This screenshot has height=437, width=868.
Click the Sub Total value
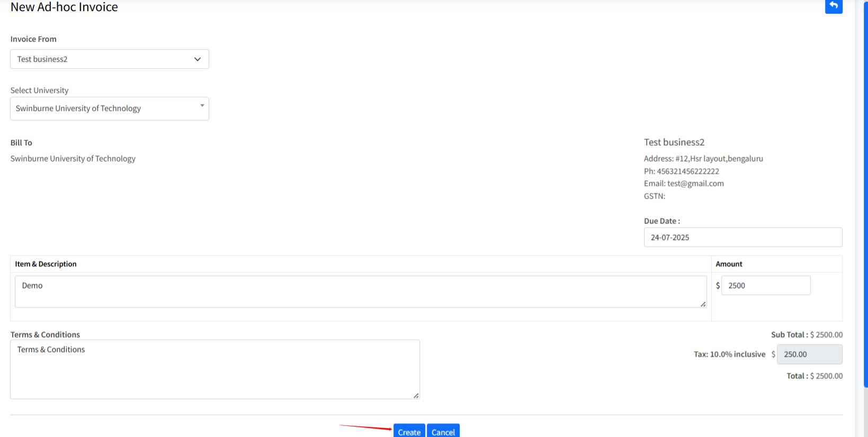pyautogui.click(x=826, y=335)
